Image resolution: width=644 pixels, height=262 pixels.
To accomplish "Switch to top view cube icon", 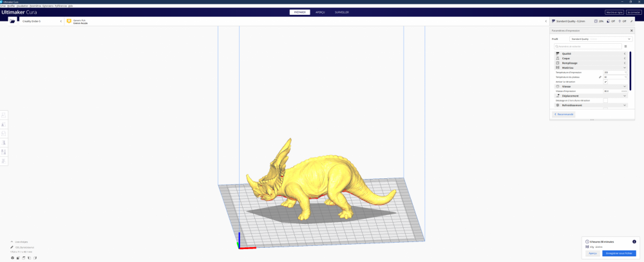I will (24, 257).
